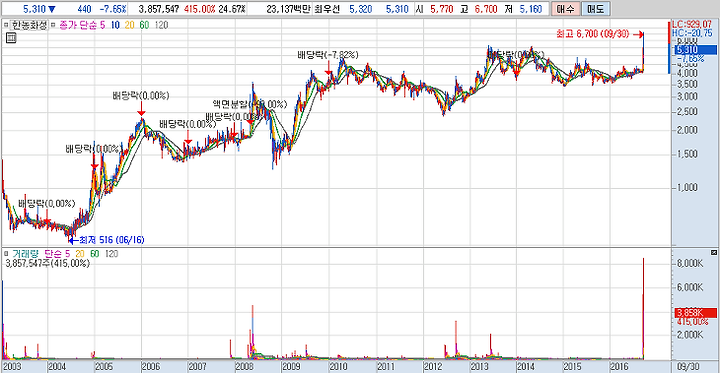Select the volume 5-day average legend
Screen dimensions: 720x373
(68, 254)
